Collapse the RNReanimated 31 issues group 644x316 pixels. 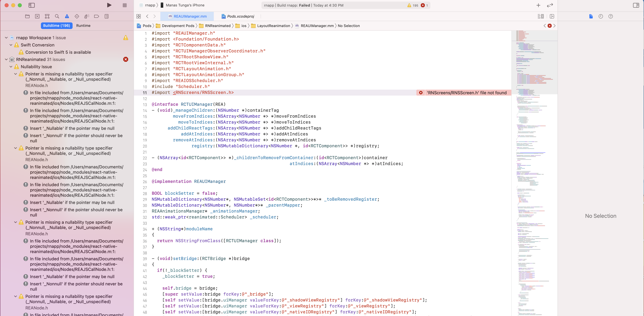[x=6, y=60]
